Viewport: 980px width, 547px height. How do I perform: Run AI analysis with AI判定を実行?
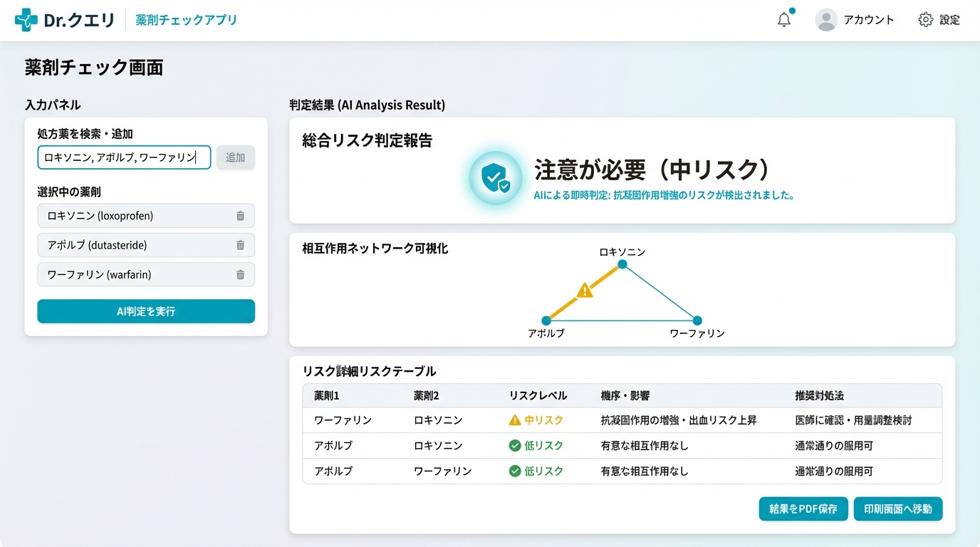[145, 311]
